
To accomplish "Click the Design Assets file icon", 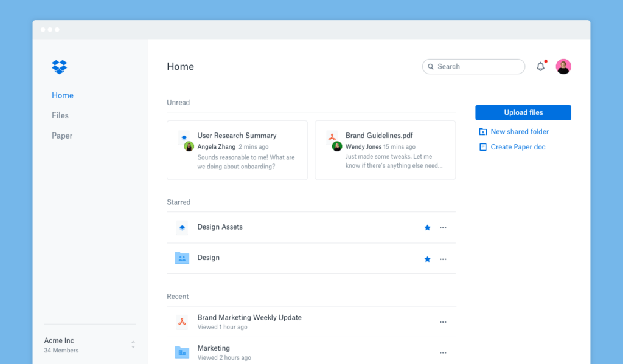I will tap(182, 227).
